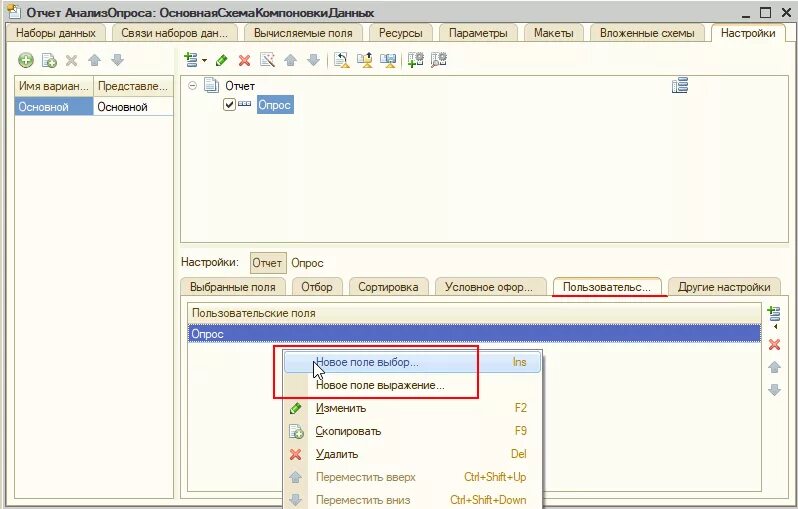Click the structure list icon at tree right
Screen dimensions: 798x509
pos(680,85)
